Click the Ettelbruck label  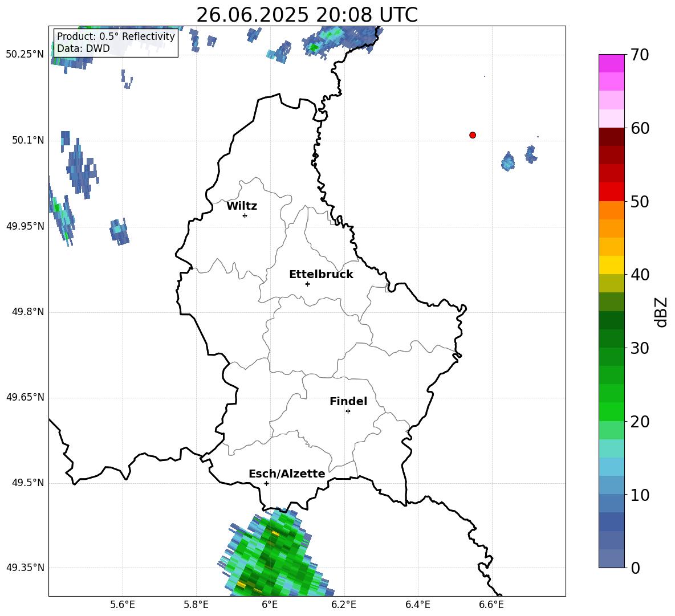click(321, 275)
